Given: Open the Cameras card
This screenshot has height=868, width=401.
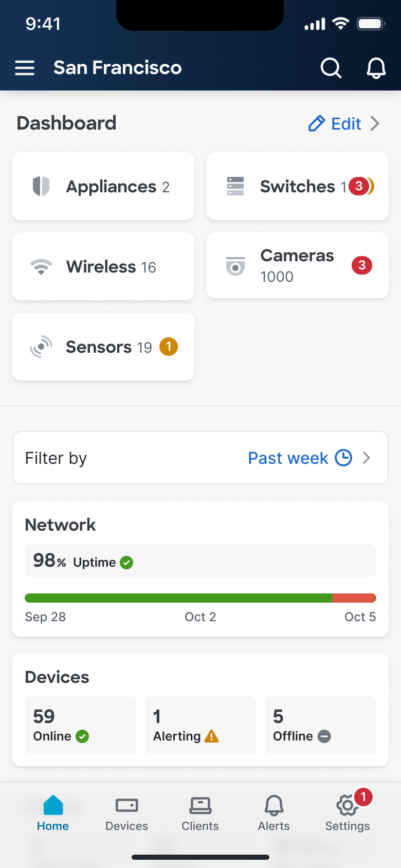Looking at the screenshot, I should click(x=297, y=265).
